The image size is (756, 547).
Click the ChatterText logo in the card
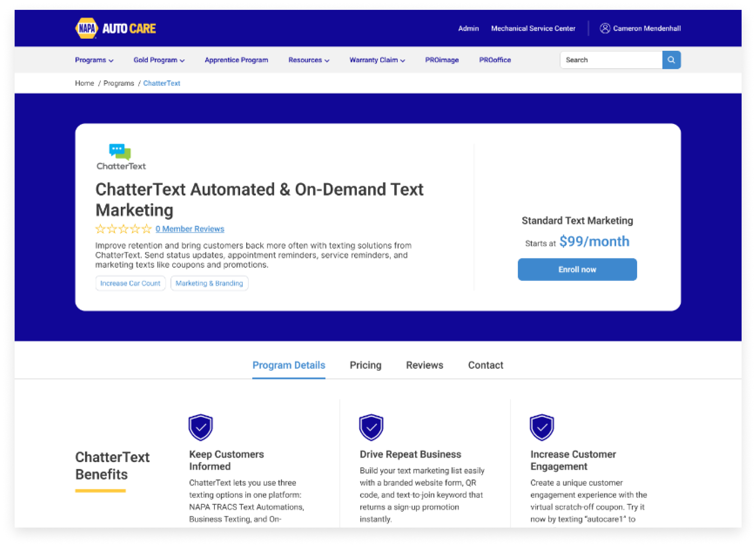121,157
